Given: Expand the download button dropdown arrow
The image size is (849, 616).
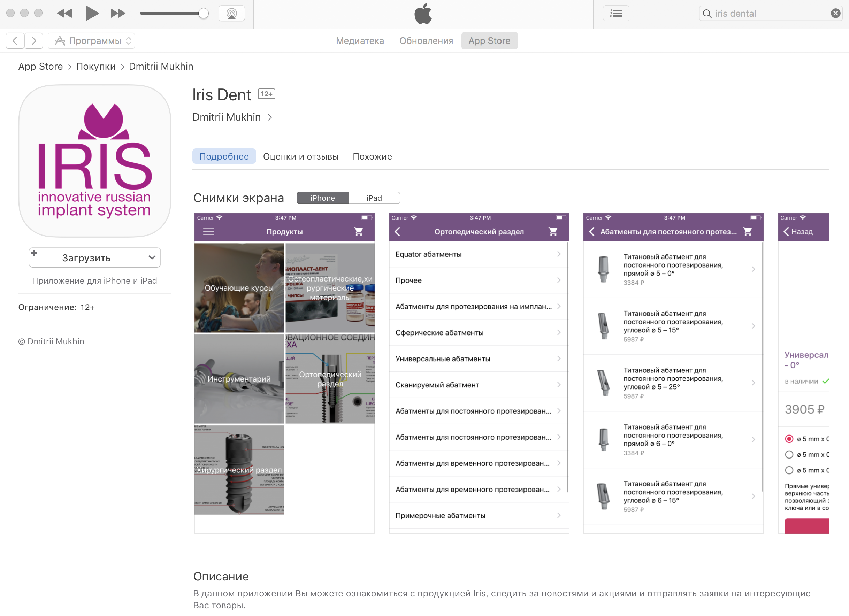Looking at the screenshot, I should pos(152,257).
